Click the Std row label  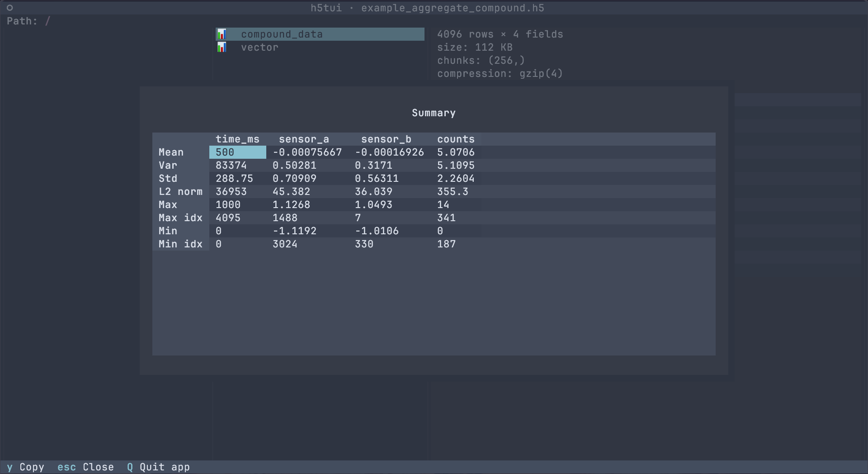(168, 179)
